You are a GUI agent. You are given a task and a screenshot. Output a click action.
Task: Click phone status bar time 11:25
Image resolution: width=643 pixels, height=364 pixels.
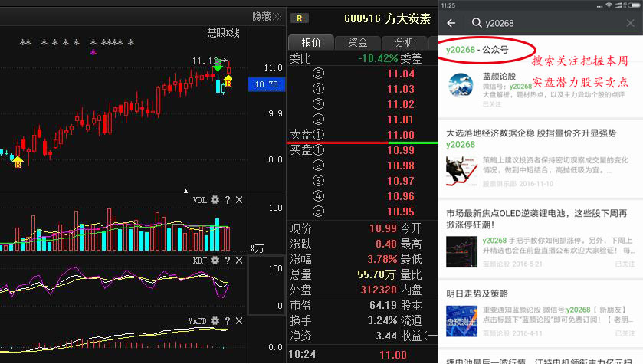tap(448, 5)
